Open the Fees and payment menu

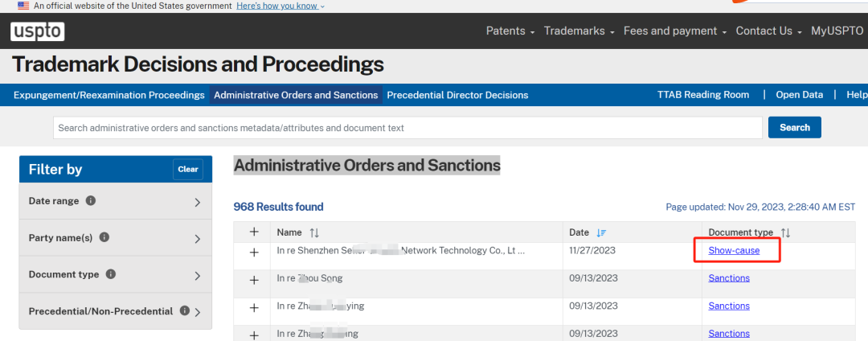(675, 31)
